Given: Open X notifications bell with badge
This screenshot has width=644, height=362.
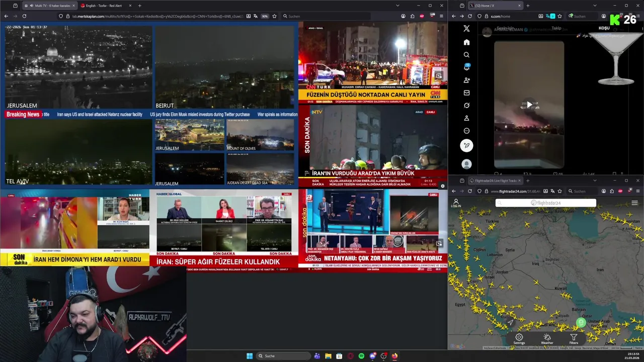Looking at the screenshot, I should click(466, 67).
